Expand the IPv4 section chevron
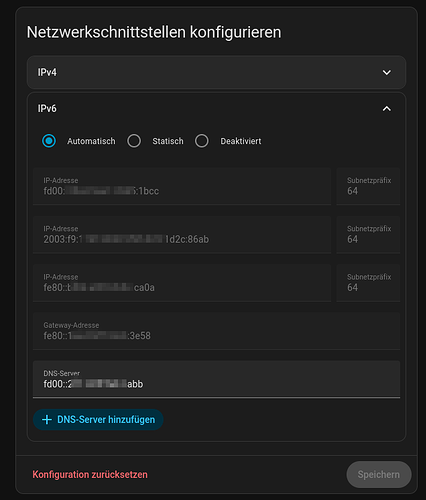The height and width of the screenshot is (500, 426). pos(386,72)
